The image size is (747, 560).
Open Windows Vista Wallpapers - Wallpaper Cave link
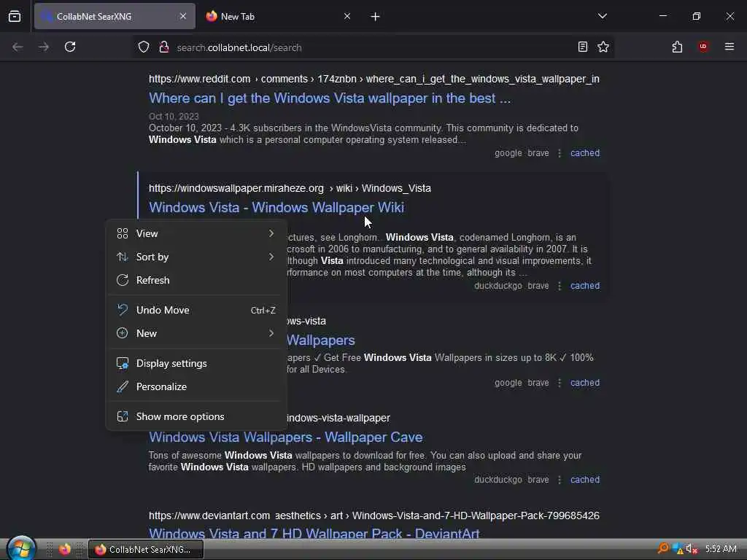(x=286, y=437)
